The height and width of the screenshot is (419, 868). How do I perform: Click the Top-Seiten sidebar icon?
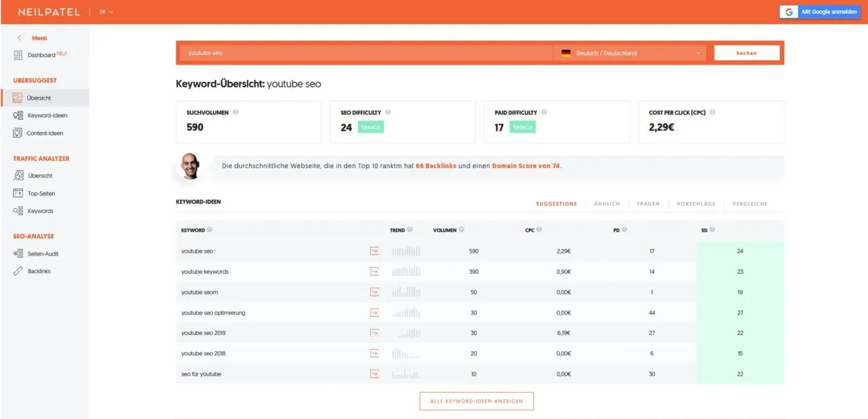(x=18, y=193)
